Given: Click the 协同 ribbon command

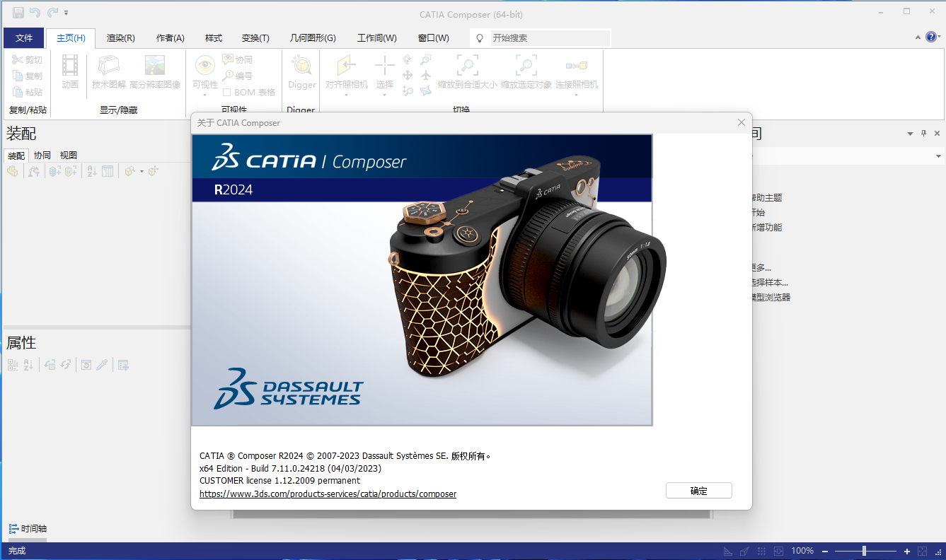Looking at the screenshot, I should (x=237, y=60).
